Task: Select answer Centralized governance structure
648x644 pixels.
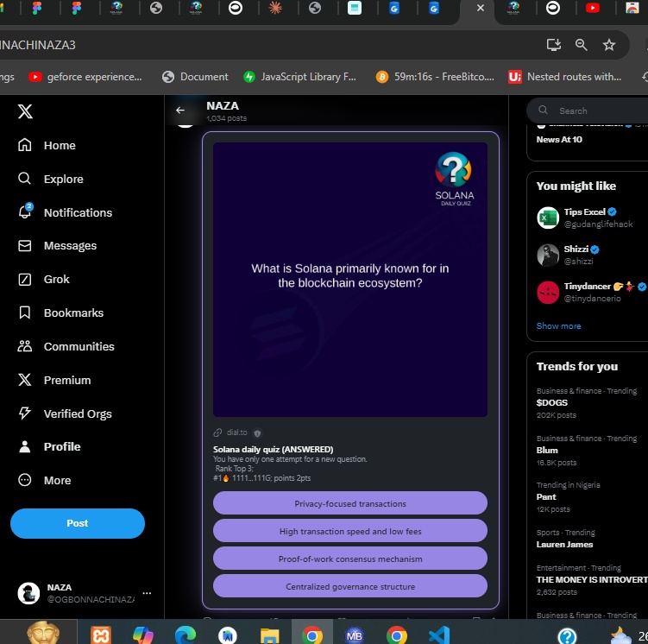Action: tap(350, 586)
